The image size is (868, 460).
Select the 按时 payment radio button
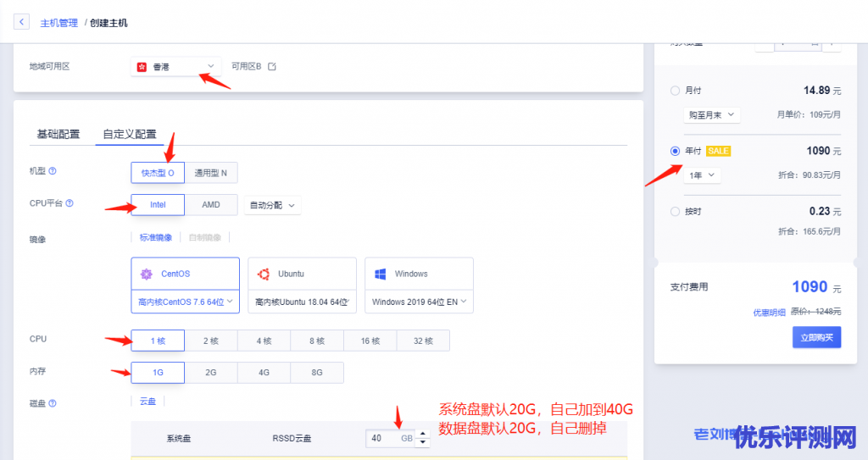coord(675,211)
